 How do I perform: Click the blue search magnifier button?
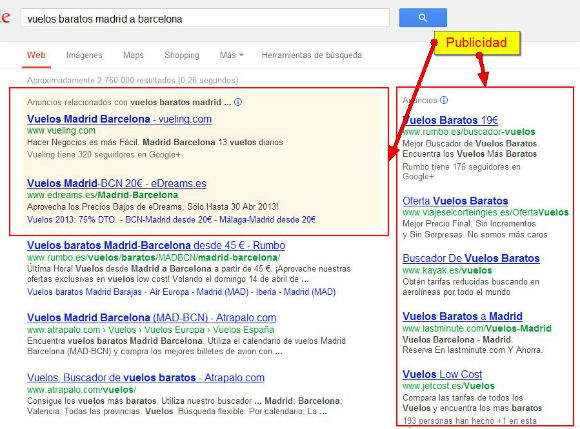pyautogui.click(x=422, y=17)
